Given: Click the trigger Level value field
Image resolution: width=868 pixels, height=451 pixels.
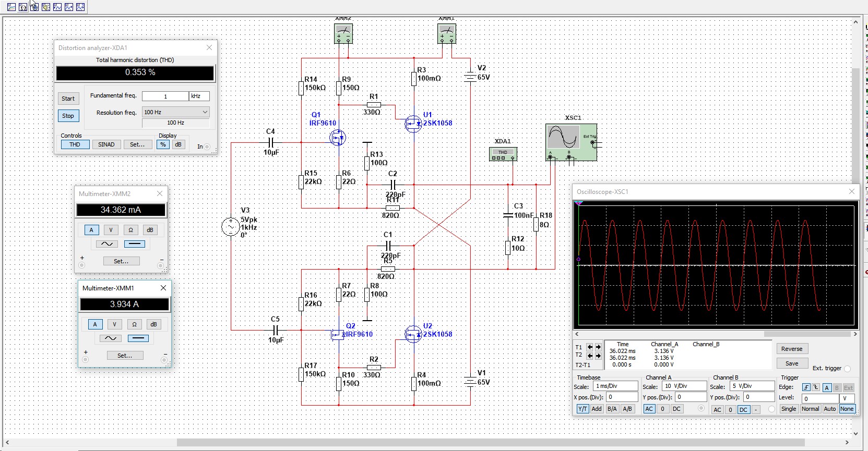Looking at the screenshot, I should pyautogui.click(x=820, y=399).
